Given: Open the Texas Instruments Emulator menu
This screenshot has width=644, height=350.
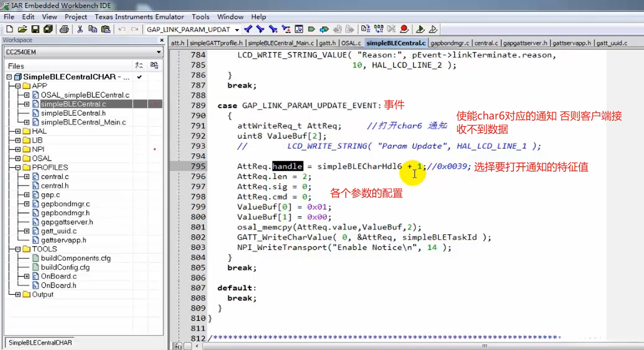Looking at the screenshot, I should 139,17.
